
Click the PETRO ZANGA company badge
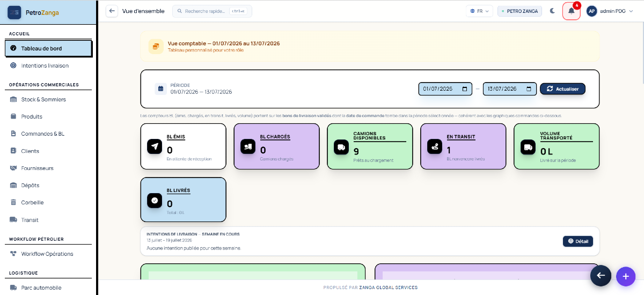point(520,11)
